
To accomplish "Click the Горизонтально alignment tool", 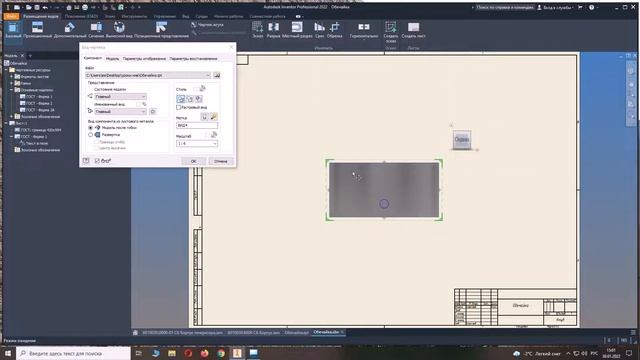I will point(363,30).
